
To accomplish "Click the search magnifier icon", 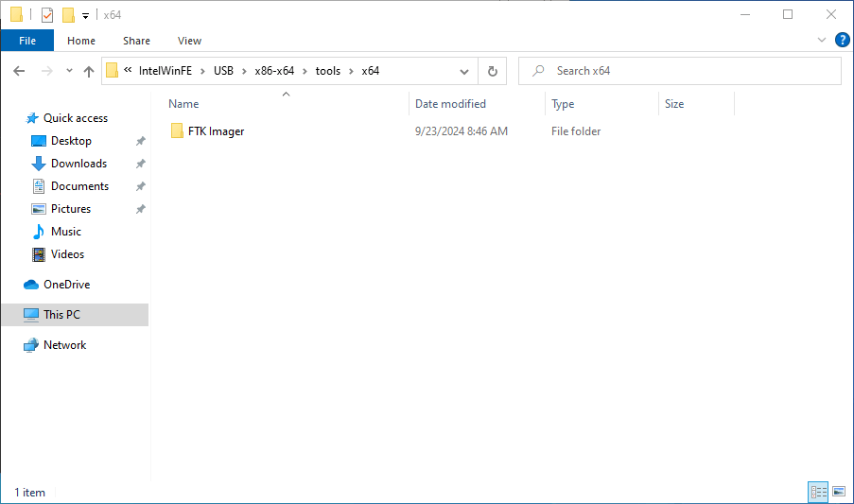I will (538, 71).
